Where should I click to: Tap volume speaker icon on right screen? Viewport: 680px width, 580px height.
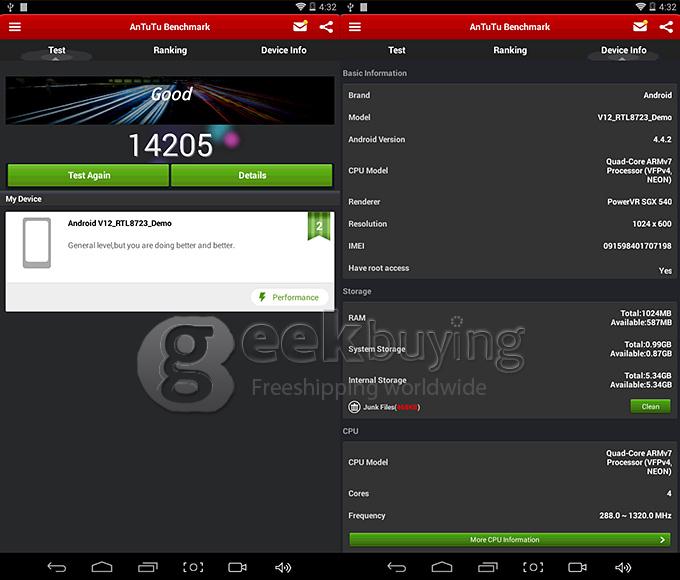pyautogui.click(x=623, y=567)
